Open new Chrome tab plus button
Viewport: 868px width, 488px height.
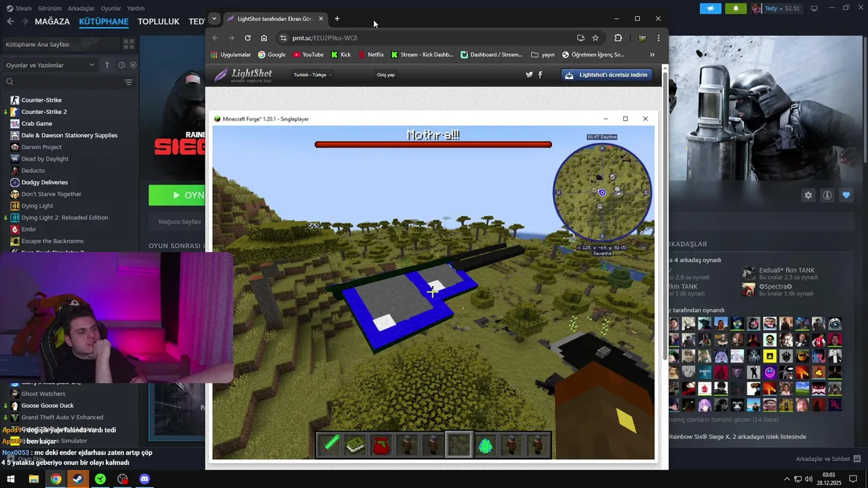click(337, 19)
